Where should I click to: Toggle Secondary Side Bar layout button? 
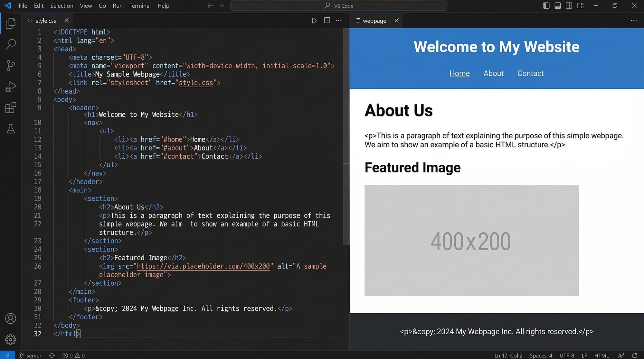tap(569, 6)
